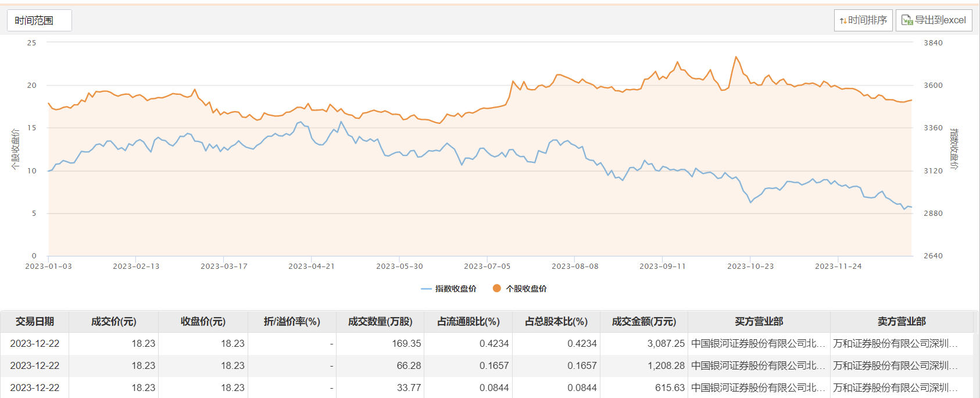Select the 折/溢价率(%) column header
Image resolution: width=980 pixels, height=398 pixels.
[x=292, y=322]
